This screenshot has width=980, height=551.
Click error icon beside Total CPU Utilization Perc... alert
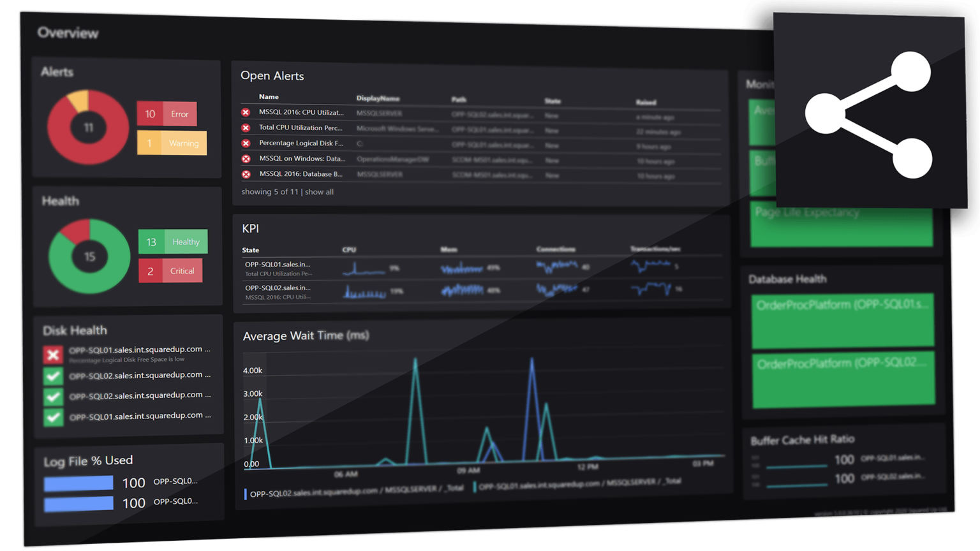(246, 128)
